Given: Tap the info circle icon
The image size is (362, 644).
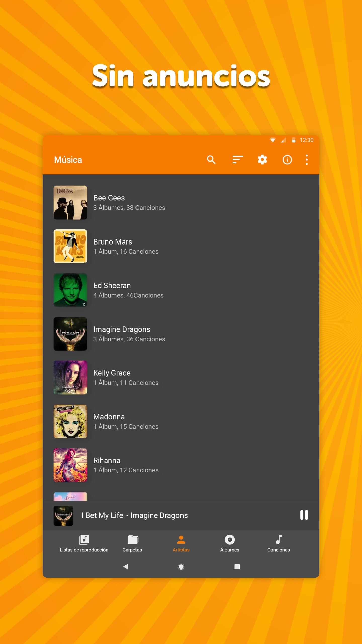Looking at the screenshot, I should pyautogui.click(x=287, y=160).
